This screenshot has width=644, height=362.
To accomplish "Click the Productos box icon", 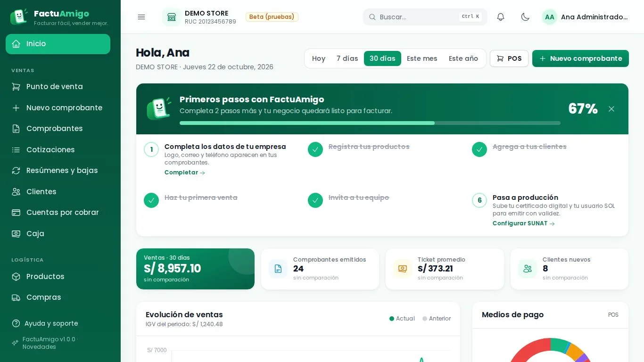I will 16,277.
